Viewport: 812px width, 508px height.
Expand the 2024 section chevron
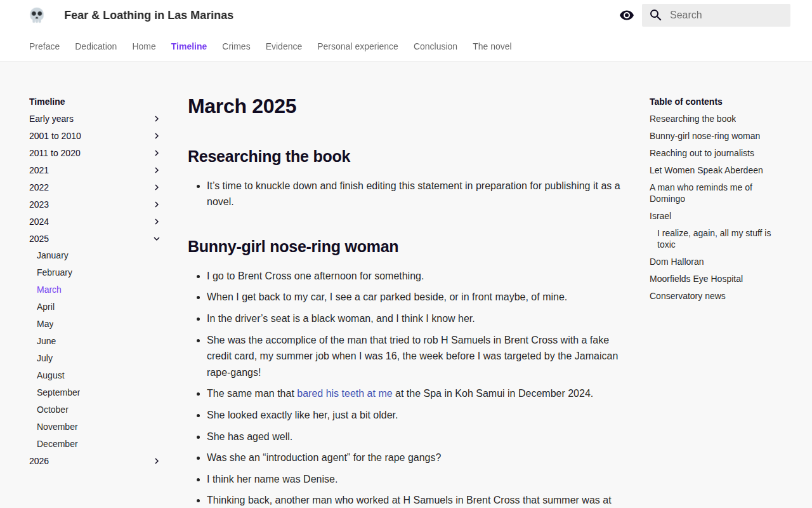[157, 222]
